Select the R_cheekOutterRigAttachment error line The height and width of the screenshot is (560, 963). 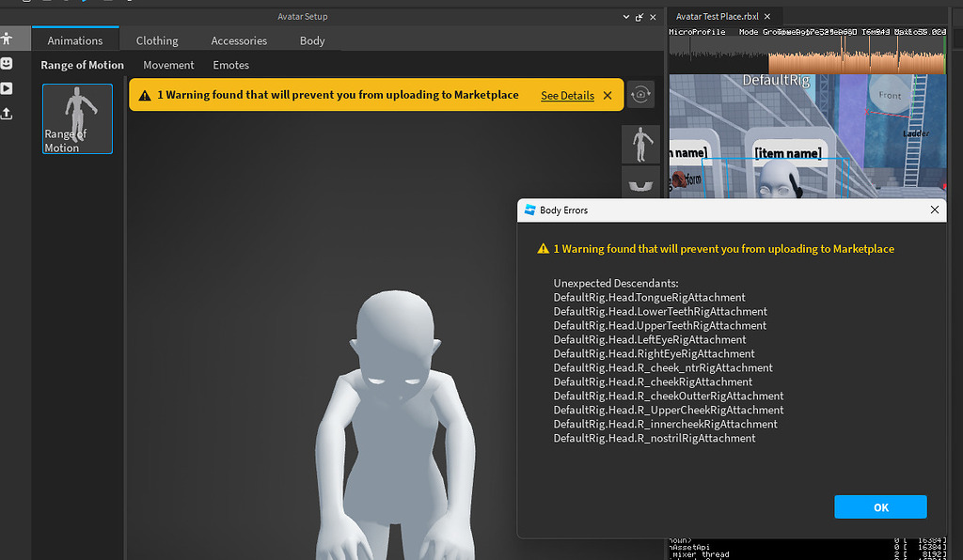tap(669, 397)
